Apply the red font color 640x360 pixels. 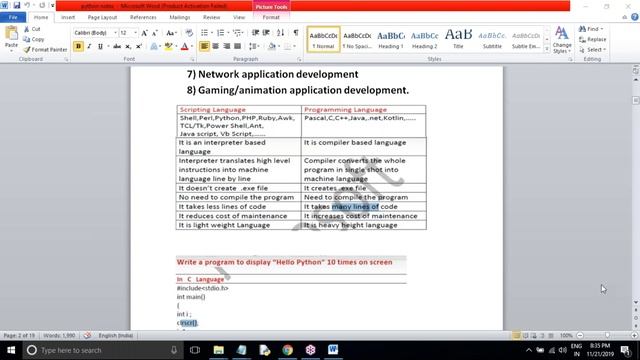click(184, 46)
